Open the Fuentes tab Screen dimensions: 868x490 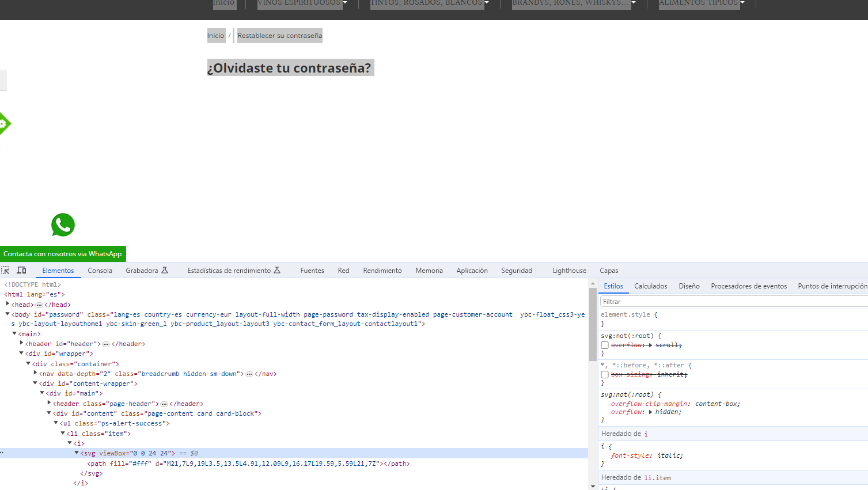click(x=312, y=270)
